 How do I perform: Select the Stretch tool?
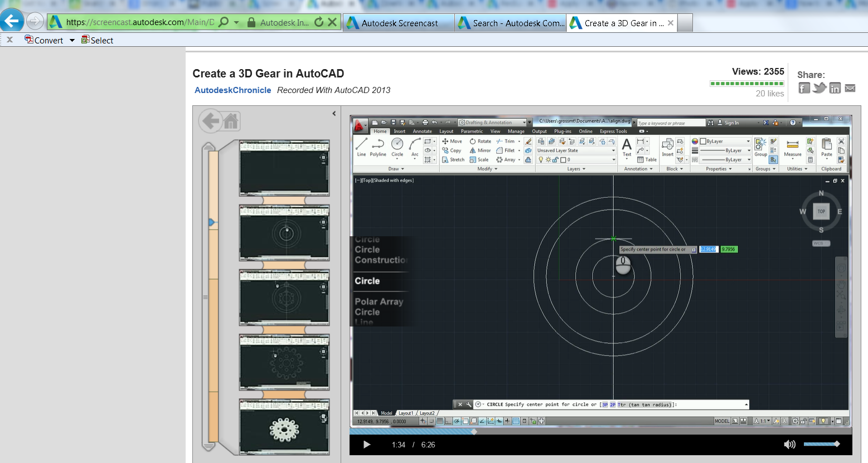click(454, 159)
